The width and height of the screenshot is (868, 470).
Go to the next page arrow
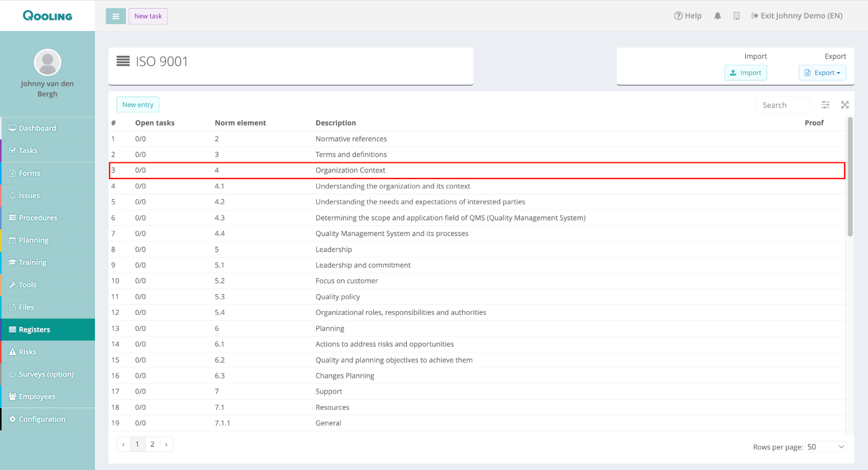(167, 444)
